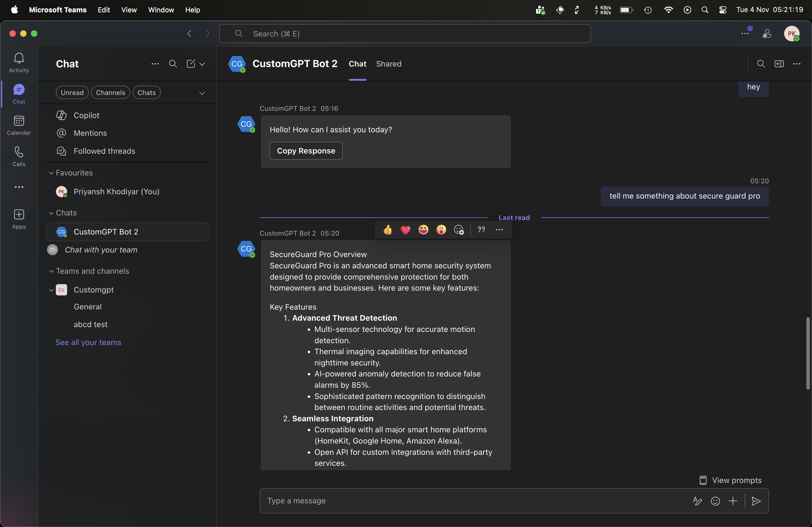The width and height of the screenshot is (812, 527).
Task: Toggle the Chats filter chip
Action: [146, 93]
